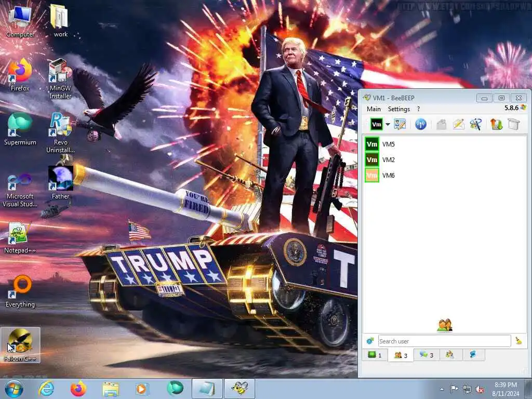Screen dimensions: 532x399
Task: Select the Falcon C++ desktop shortcut
Action: pyautogui.click(x=20, y=345)
